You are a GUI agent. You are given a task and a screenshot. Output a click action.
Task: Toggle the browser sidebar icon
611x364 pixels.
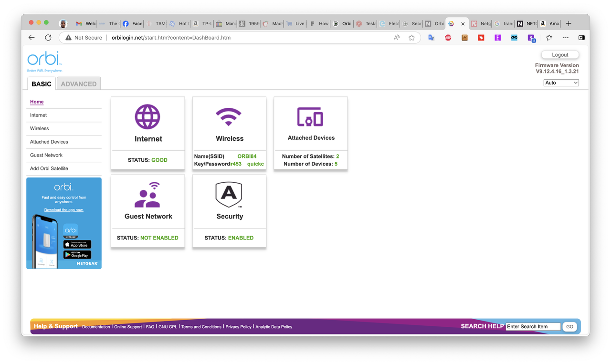[581, 38]
